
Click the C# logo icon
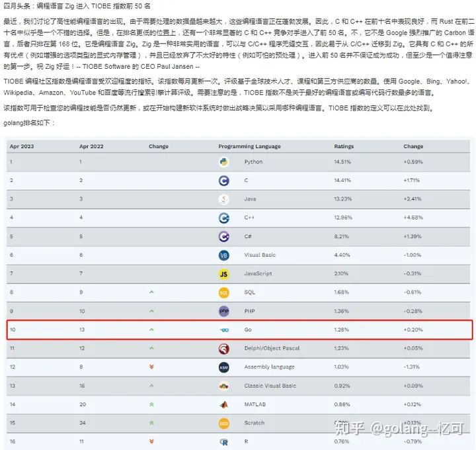click(x=223, y=236)
